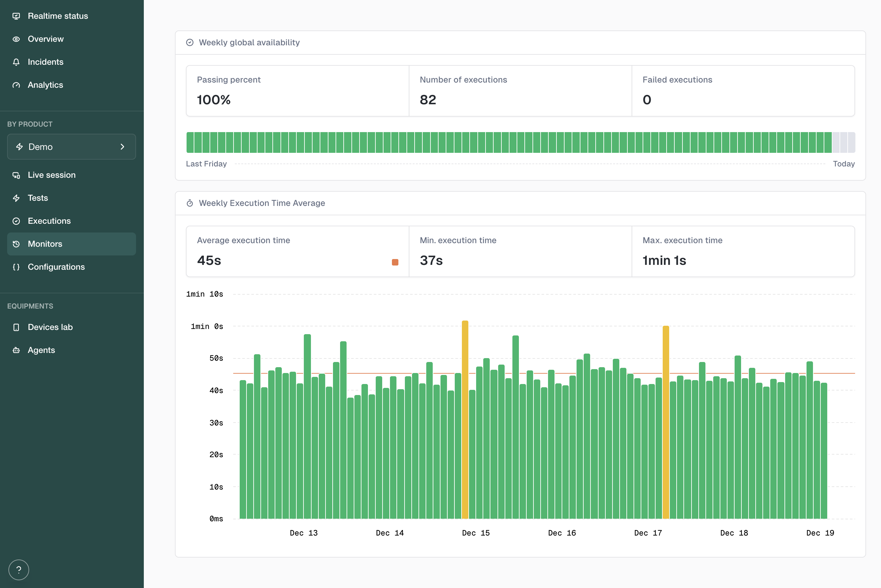Click the yellow bar near Dec 15
881x588 pixels.
(465, 420)
